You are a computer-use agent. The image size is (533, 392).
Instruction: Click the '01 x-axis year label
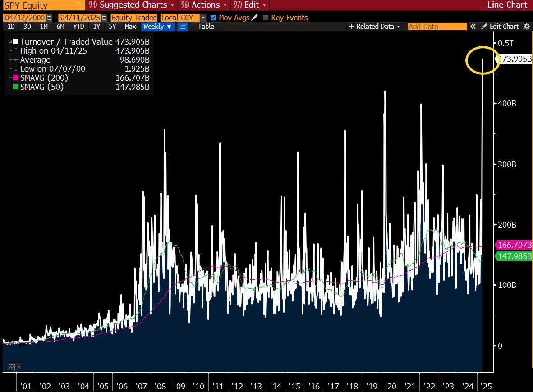click(x=26, y=386)
